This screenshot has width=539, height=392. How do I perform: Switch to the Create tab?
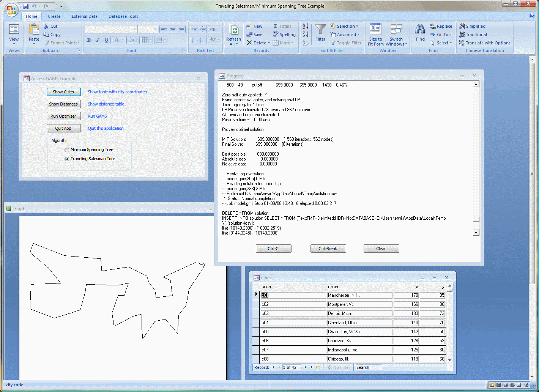pyautogui.click(x=54, y=16)
